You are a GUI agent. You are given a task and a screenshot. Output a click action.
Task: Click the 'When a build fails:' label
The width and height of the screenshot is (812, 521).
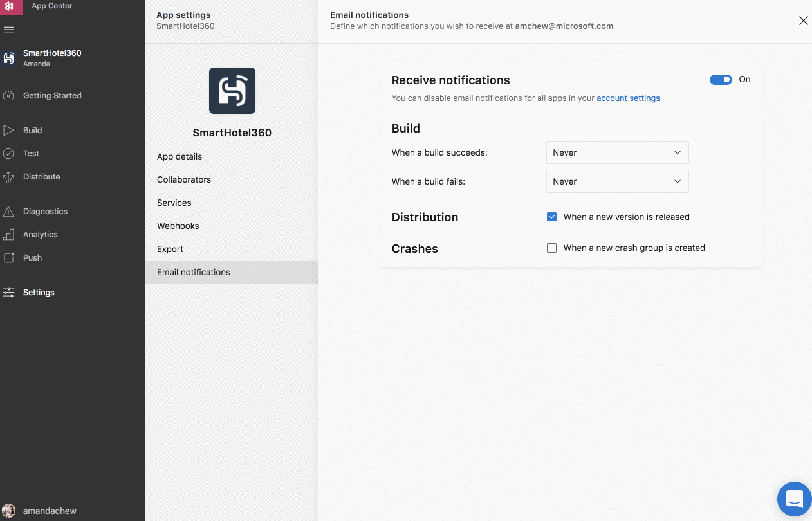click(x=428, y=181)
